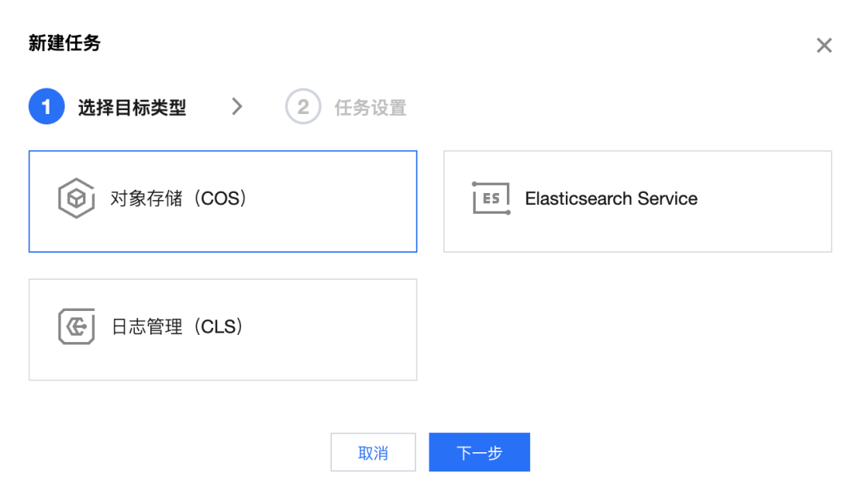Image resolution: width=862 pixels, height=504 pixels.
Task: Click the 选择目标类型 step label
Action: pos(132,108)
